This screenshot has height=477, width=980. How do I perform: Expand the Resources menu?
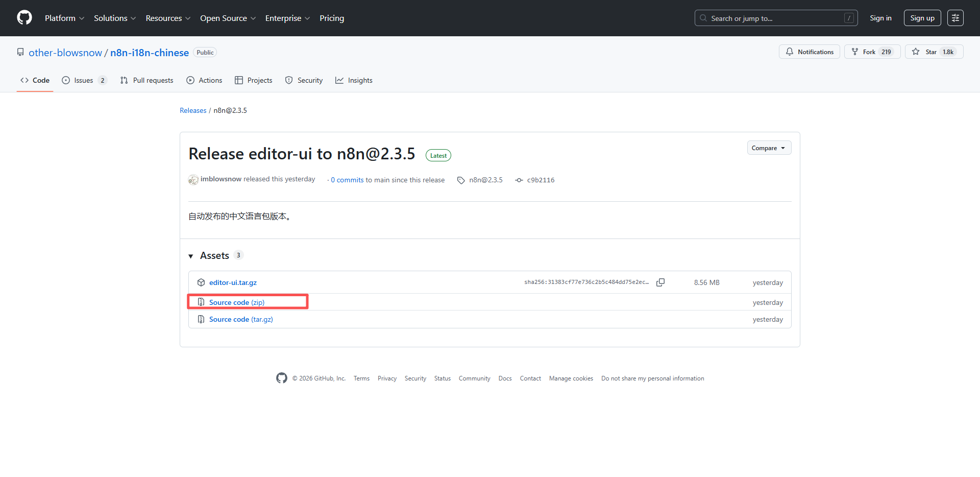tap(168, 18)
